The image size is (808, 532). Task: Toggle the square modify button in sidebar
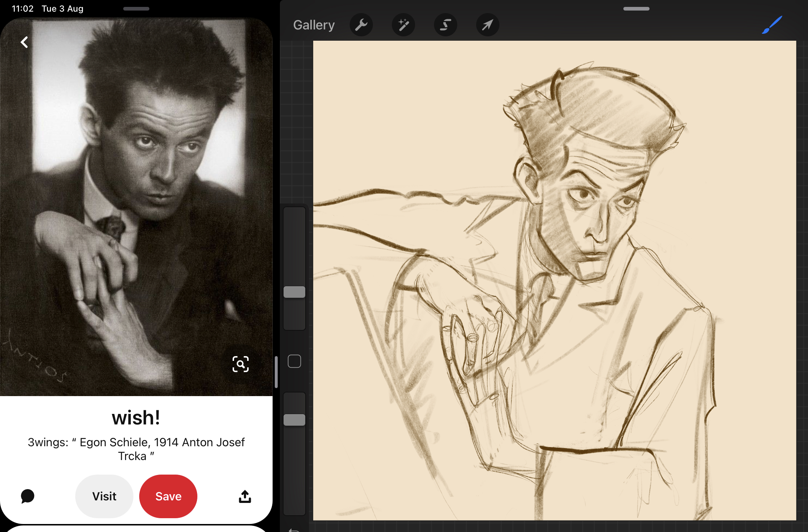294,361
